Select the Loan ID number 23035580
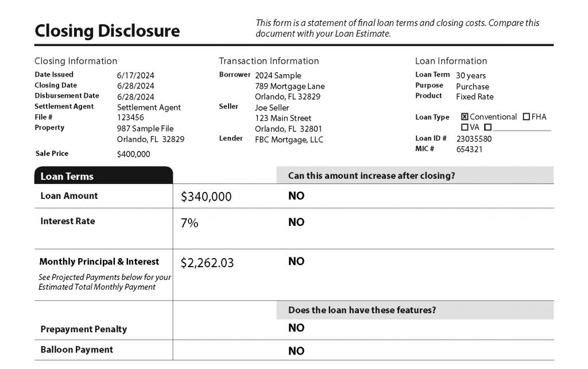This screenshot has width=588, height=369. click(474, 139)
